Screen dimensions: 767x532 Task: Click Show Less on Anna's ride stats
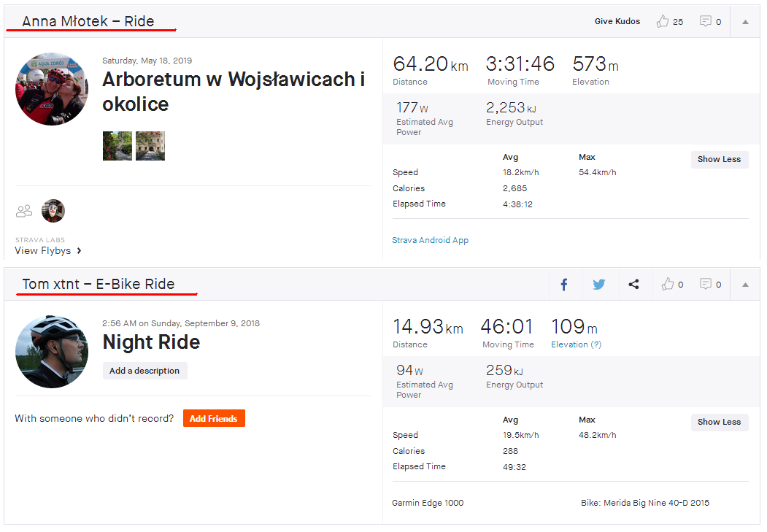point(719,159)
